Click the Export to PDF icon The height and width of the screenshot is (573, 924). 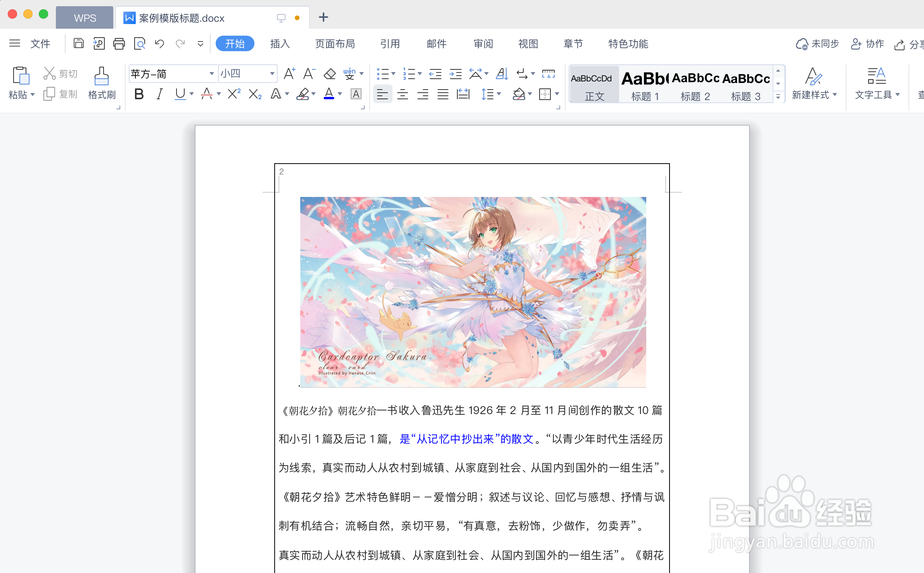click(x=99, y=43)
